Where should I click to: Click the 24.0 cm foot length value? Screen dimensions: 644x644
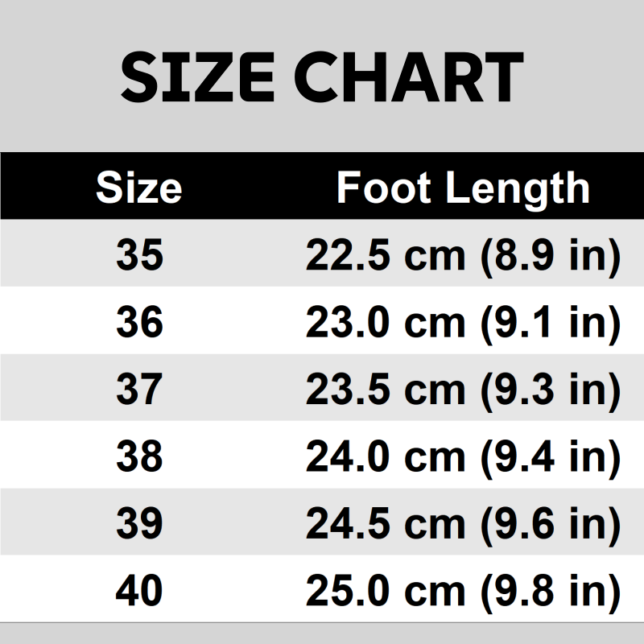[386, 457]
